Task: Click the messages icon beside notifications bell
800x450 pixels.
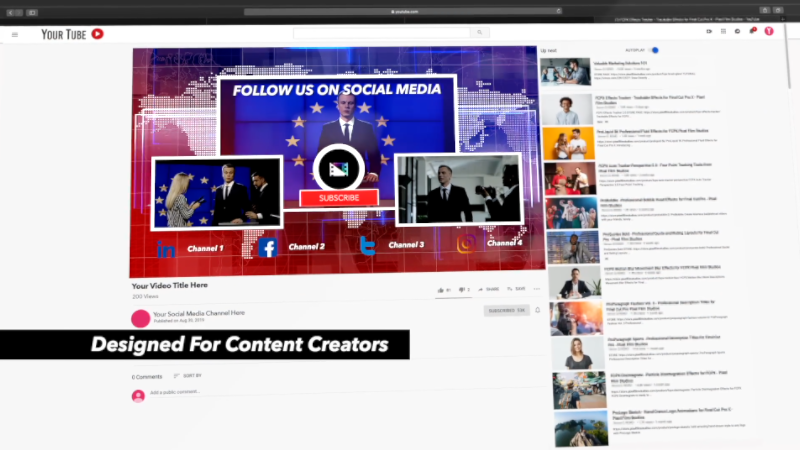Action: click(x=738, y=32)
